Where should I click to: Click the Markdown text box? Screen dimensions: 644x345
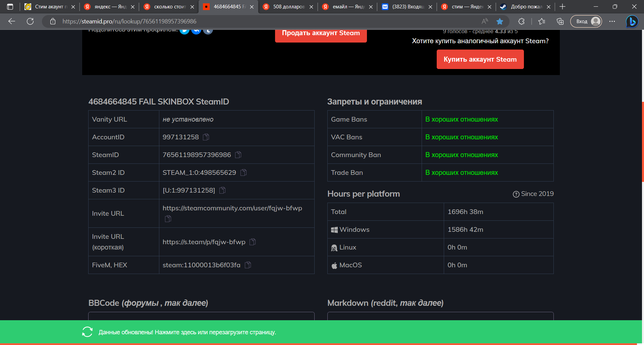tap(440, 316)
